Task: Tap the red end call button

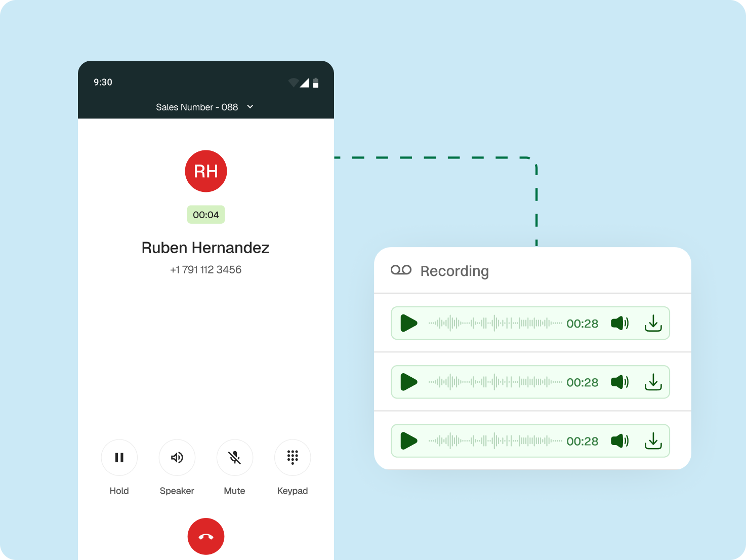Action: (x=206, y=536)
